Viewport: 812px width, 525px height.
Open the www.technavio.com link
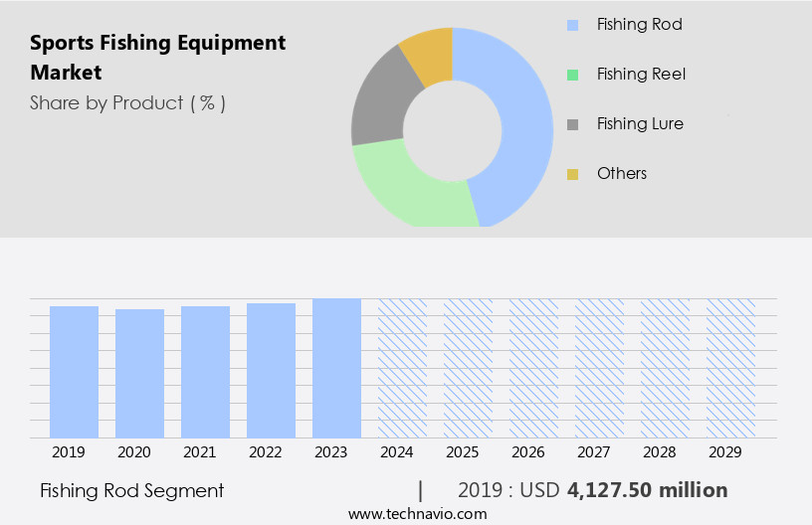pyautogui.click(x=417, y=514)
